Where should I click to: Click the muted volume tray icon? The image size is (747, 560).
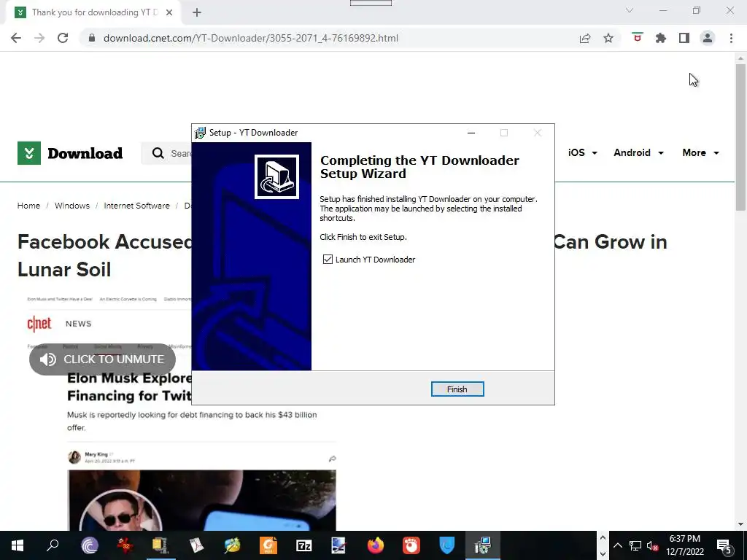coord(652,545)
